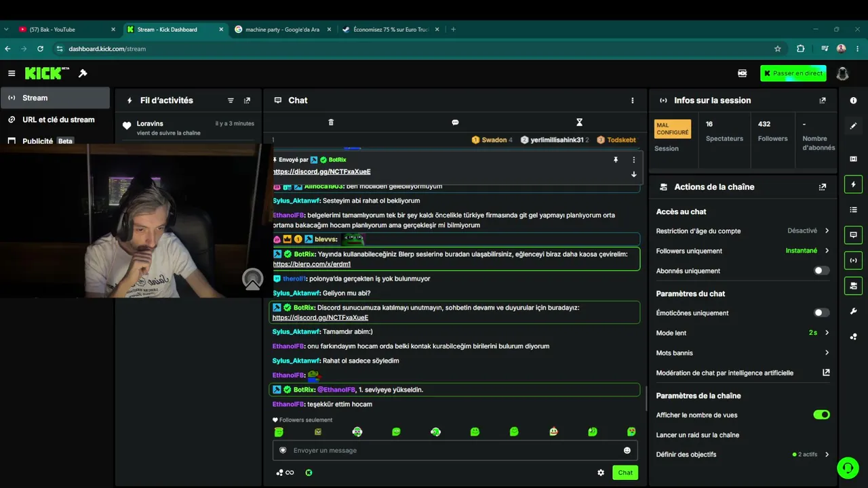
Task: Open external AI moderation link icon
Action: click(826, 373)
